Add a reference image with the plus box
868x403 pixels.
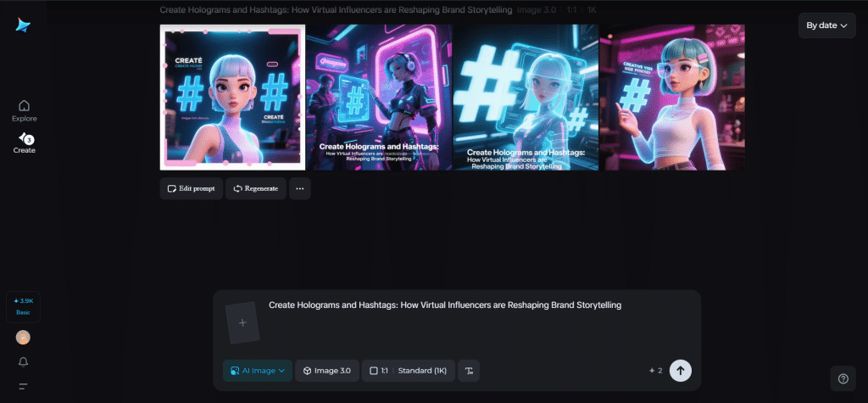click(x=242, y=322)
